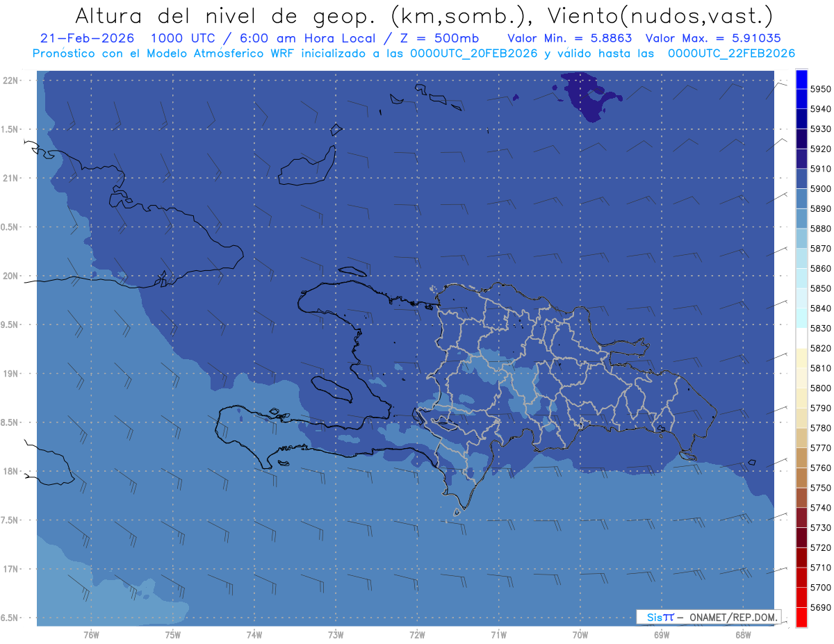This screenshot has height=644, width=834.
Task: Click the legend value '5880'
Action: click(821, 229)
